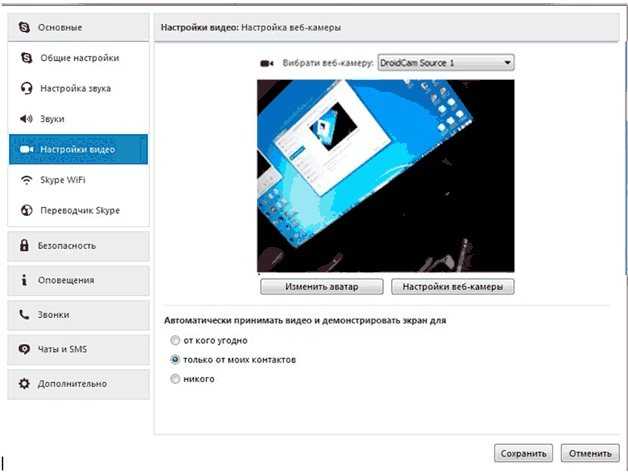Click the 'Автоматически принимать видео' heading
Screen dimensions: 628x475
click(305, 320)
